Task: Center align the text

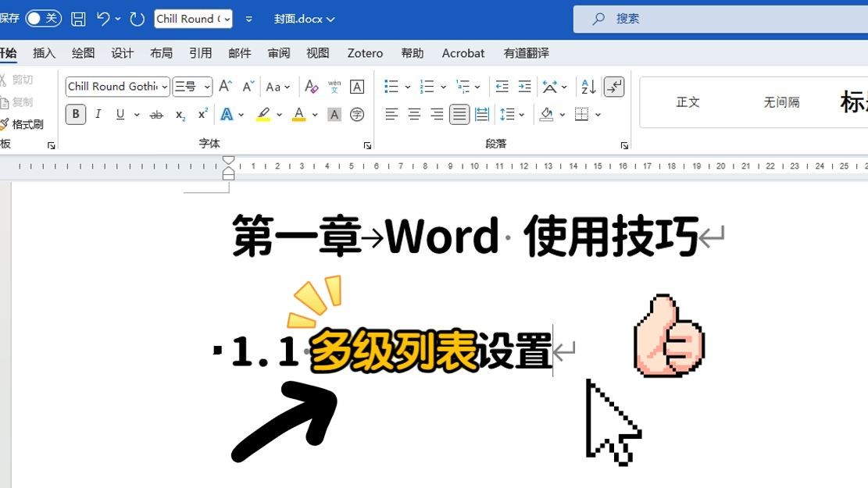Action: tap(414, 115)
